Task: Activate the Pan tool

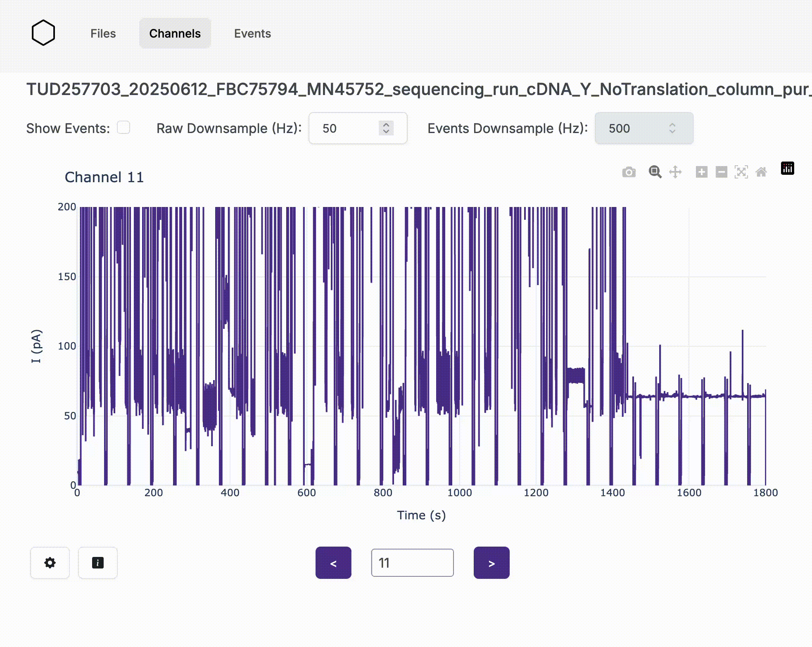Action: [675, 172]
